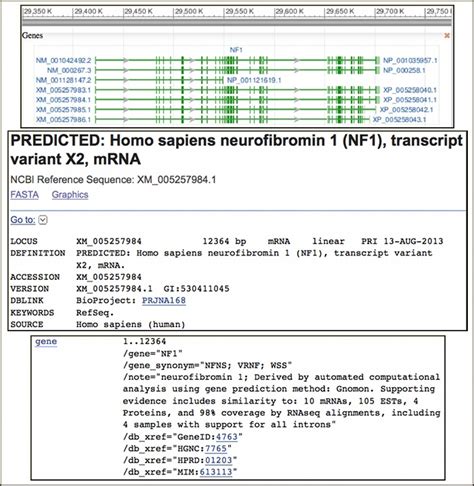Select transcript NM_000267.3 label
The width and height of the screenshot is (474, 486).
(x=69, y=70)
